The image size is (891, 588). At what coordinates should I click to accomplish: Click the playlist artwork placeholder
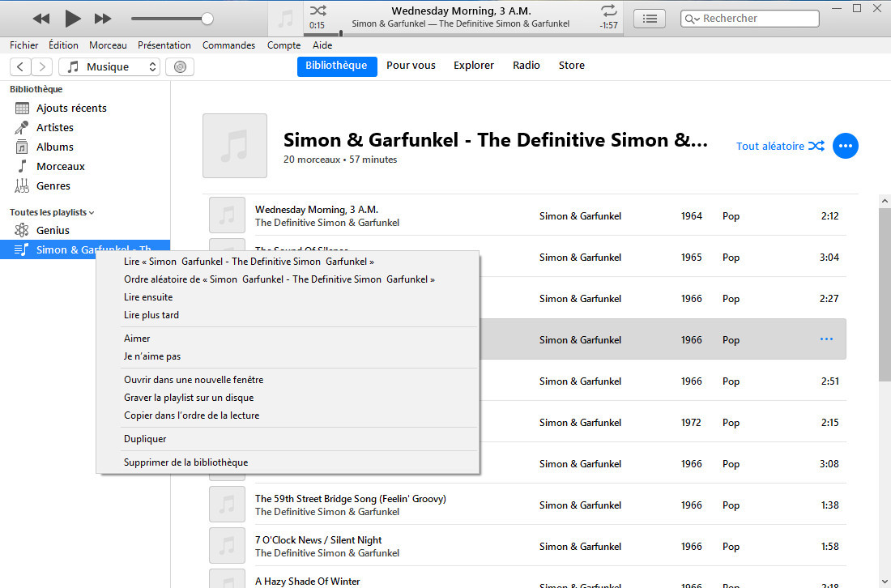pyautogui.click(x=235, y=146)
